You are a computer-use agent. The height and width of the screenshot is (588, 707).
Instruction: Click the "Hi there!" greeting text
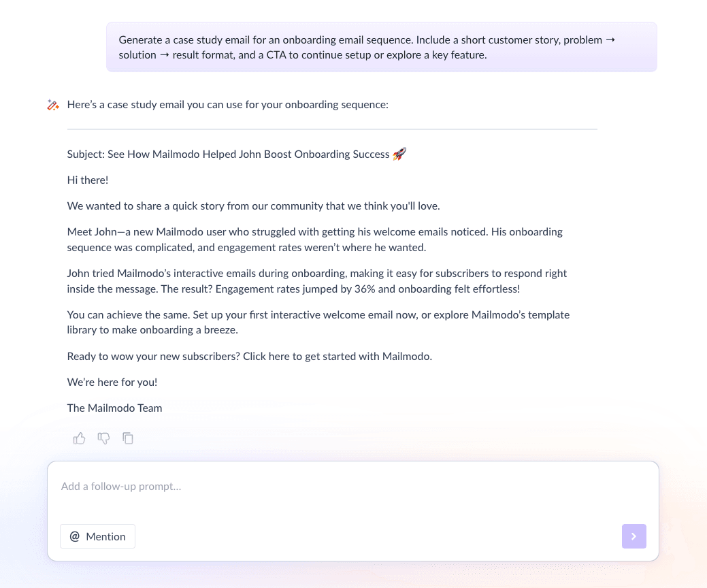87,180
